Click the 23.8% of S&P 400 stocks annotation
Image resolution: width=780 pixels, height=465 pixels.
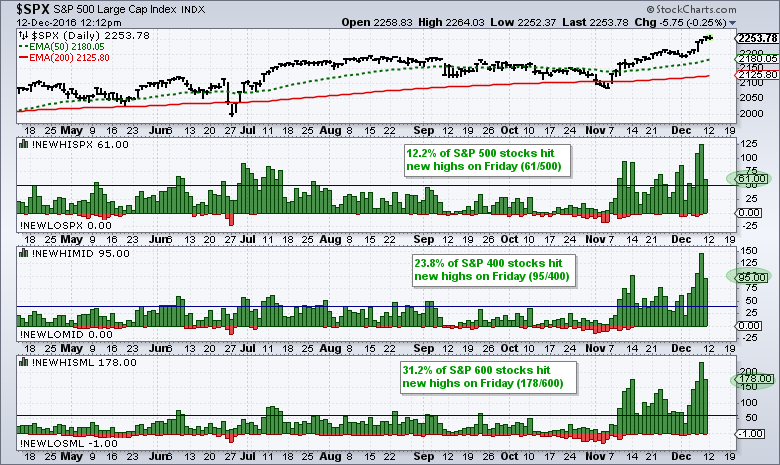(x=493, y=270)
